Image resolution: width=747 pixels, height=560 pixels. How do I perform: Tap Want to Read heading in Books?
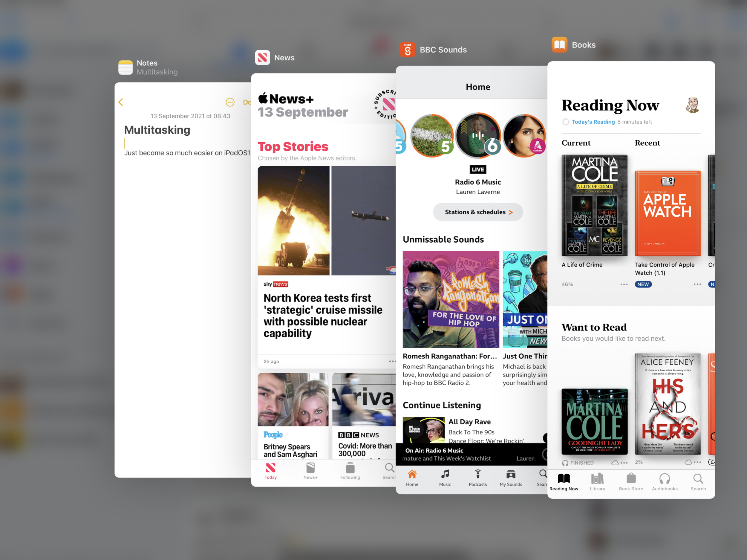tap(594, 327)
